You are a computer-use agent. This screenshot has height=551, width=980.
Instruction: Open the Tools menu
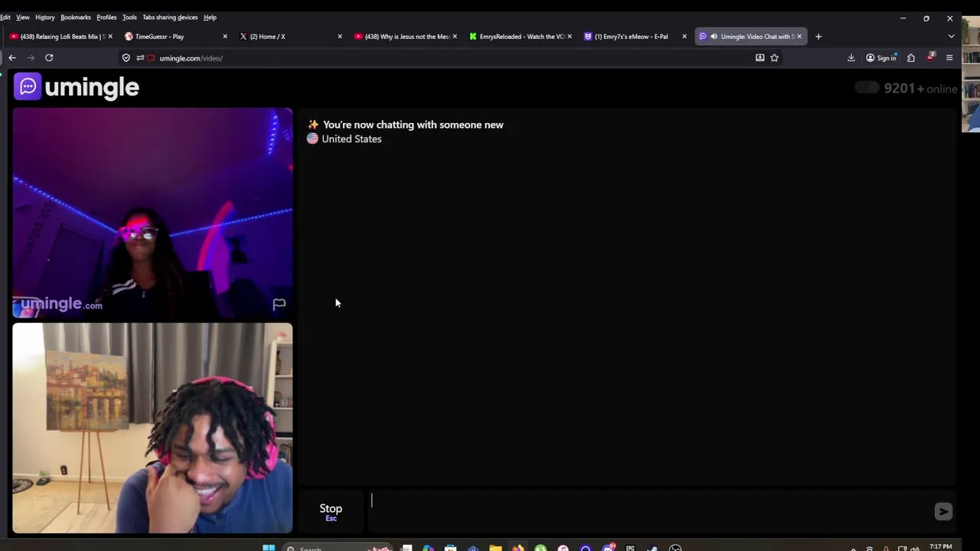(x=129, y=17)
